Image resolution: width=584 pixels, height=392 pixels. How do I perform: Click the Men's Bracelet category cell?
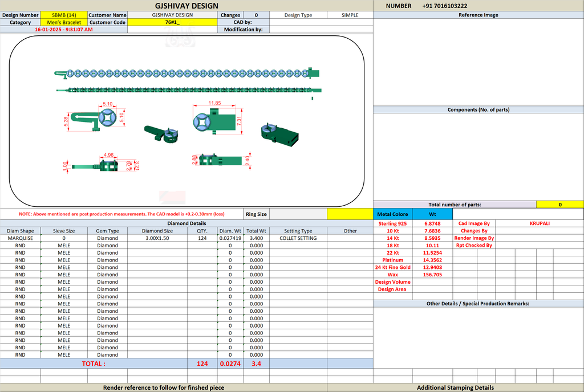point(64,22)
